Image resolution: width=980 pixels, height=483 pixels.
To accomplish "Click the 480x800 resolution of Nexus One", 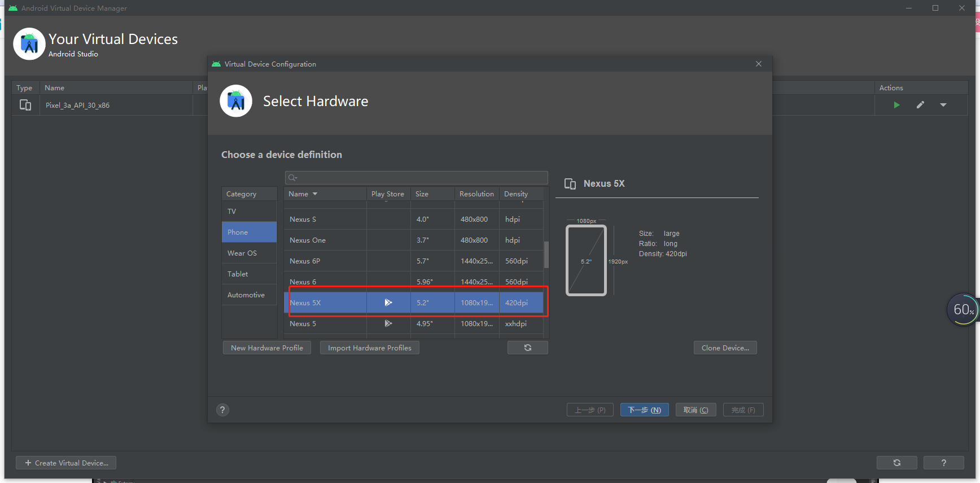I will tap(477, 240).
